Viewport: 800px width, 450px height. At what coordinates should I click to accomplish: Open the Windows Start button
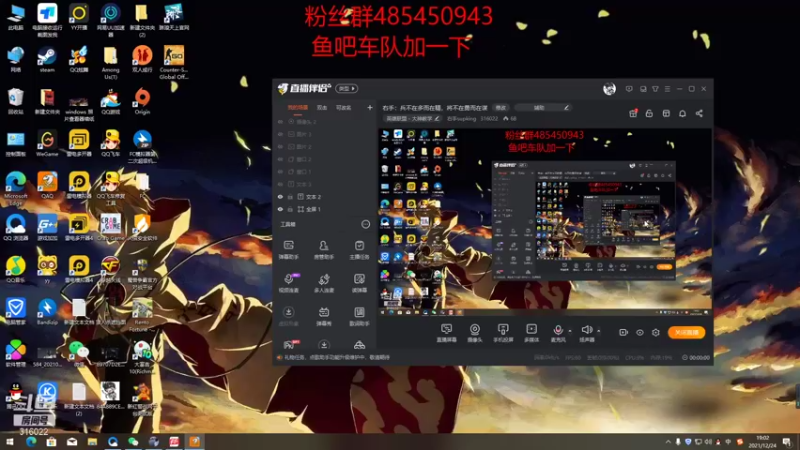click(10, 442)
